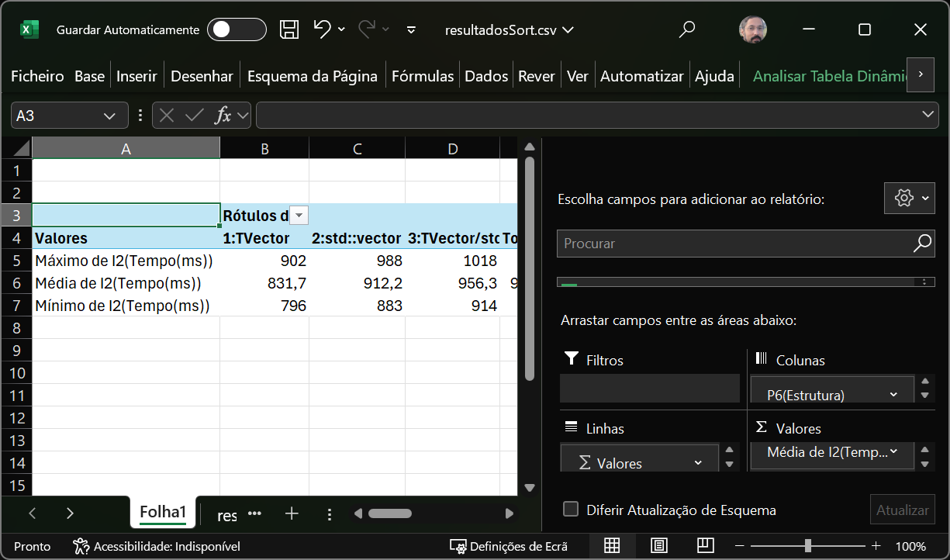This screenshot has width=950, height=560.
Task: Go to previous sheet with the left arrow
Action: tap(33, 513)
